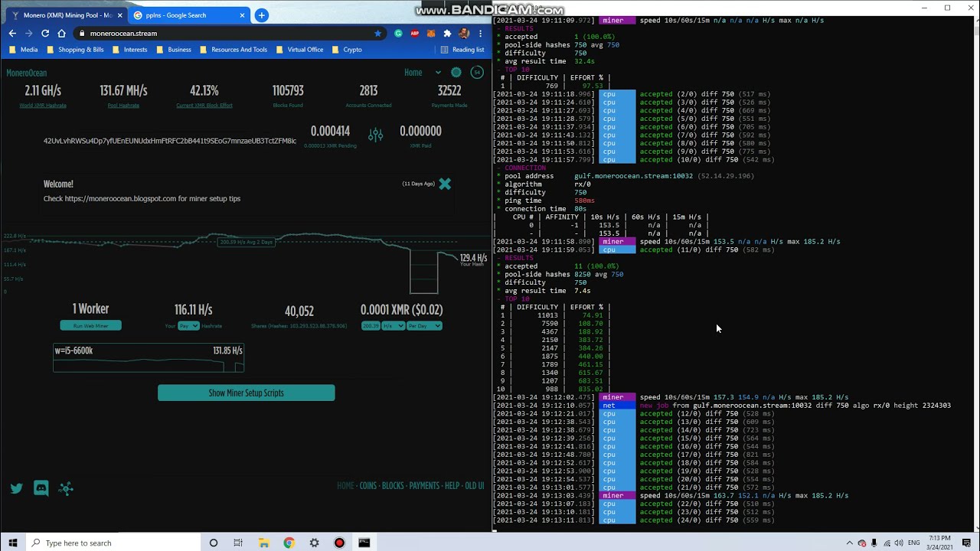Change the Your Pay Hashrate dropdown

(x=188, y=326)
